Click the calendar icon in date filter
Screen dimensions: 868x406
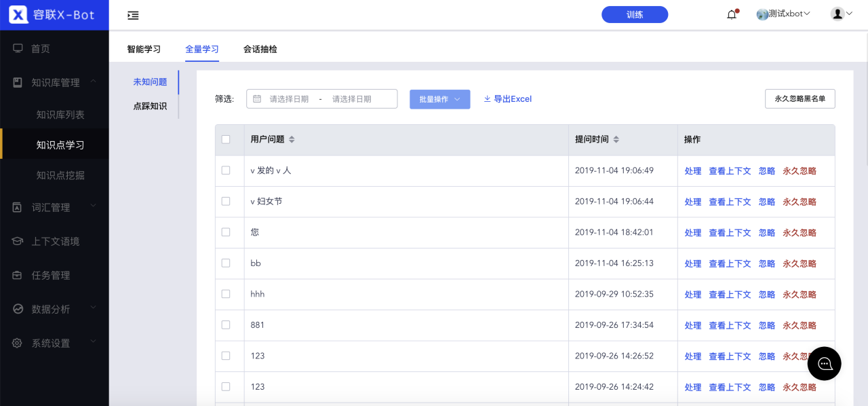[257, 98]
